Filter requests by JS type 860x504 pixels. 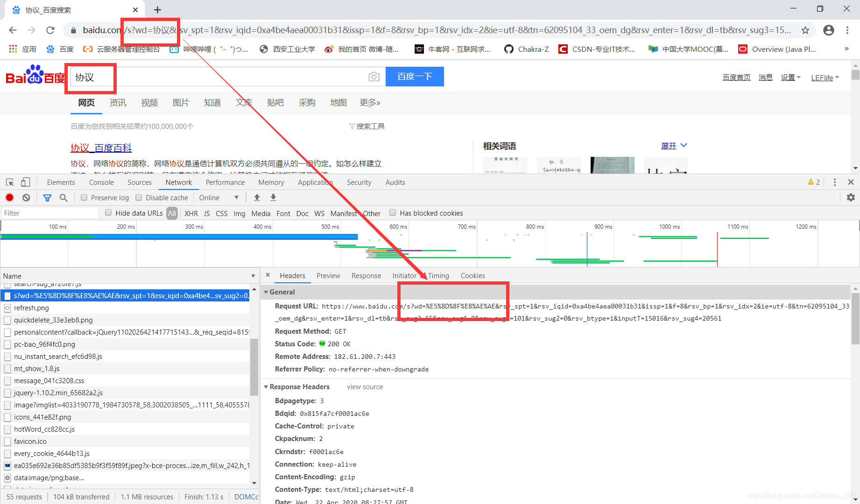pos(207,213)
